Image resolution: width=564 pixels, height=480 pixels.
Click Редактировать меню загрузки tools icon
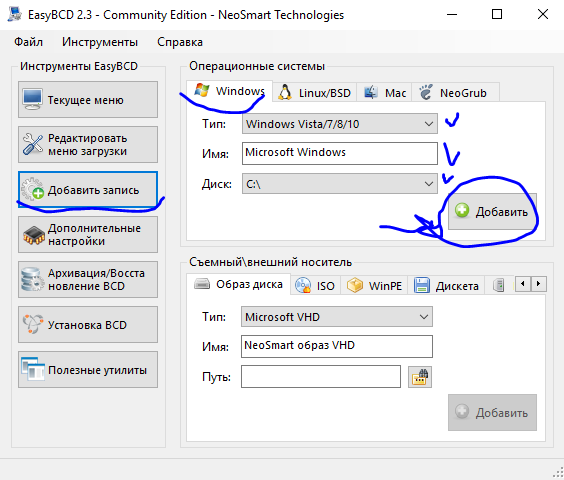pos(33,144)
